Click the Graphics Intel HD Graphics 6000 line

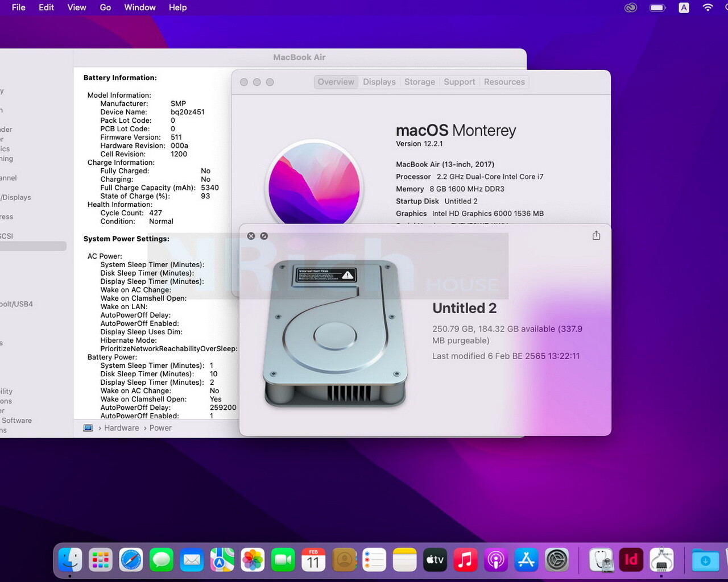[470, 214]
